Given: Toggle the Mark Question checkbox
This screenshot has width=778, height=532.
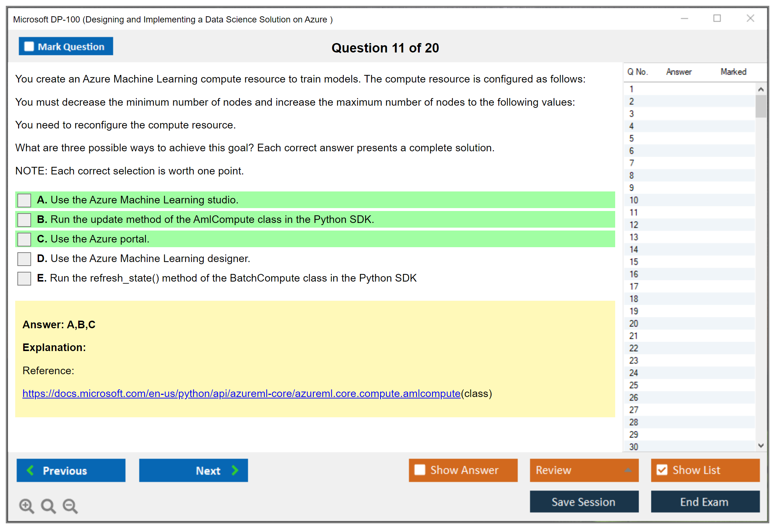Looking at the screenshot, I should pyautogui.click(x=29, y=47).
